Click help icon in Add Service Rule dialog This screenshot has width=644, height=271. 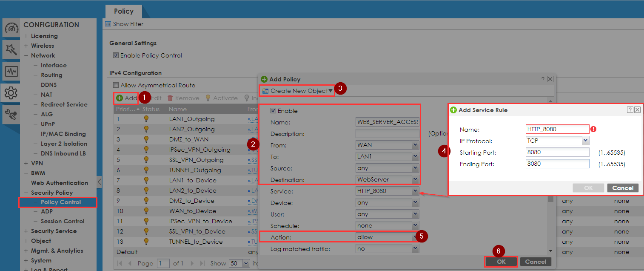(630, 110)
